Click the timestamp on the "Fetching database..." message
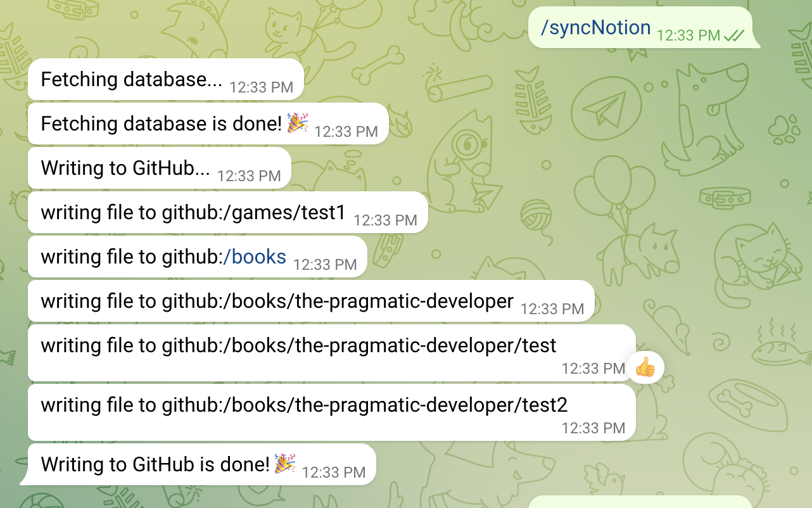The height and width of the screenshot is (508, 812). click(x=261, y=87)
